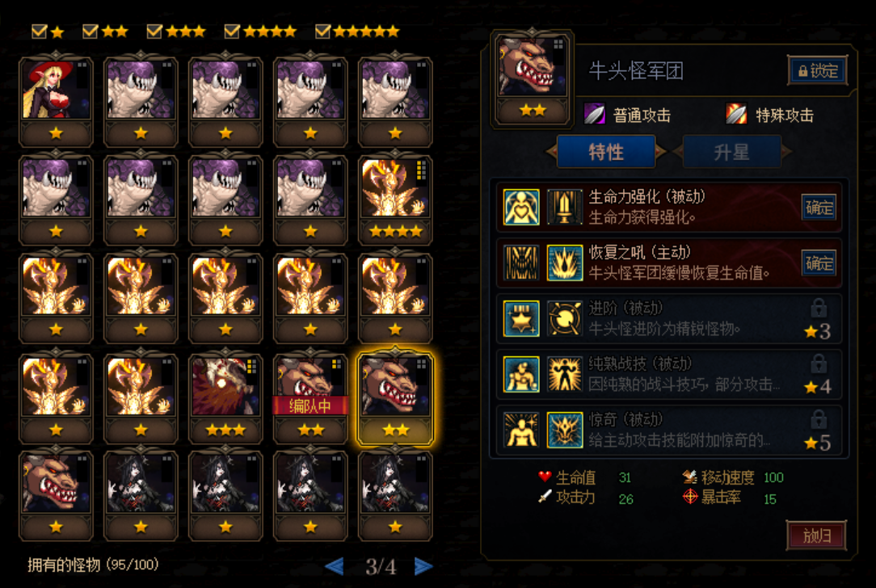Confirm 生命力强化 with its 确定 button
Image resolution: width=876 pixels, height=588 pixels.
(x=819, y=208)
